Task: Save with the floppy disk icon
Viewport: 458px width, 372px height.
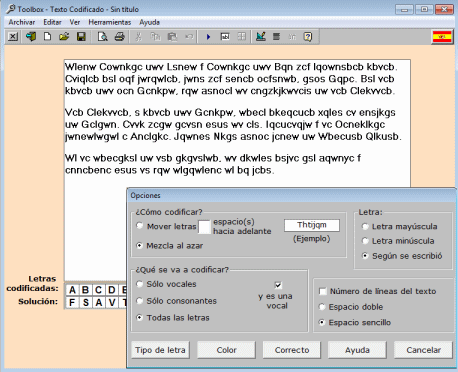Action: [81, 36]
